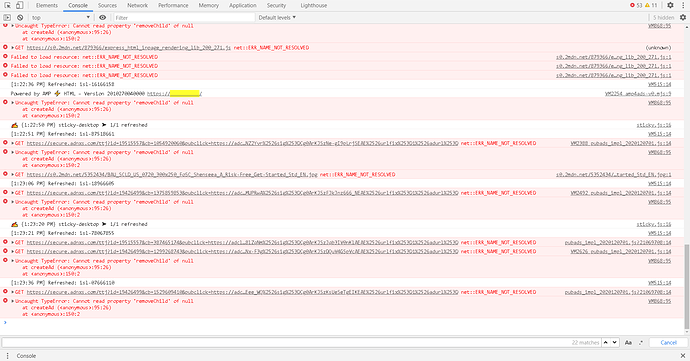This screenshot has width=690, height=361.
Task: Open the Network tab
Action: [137, 5]
